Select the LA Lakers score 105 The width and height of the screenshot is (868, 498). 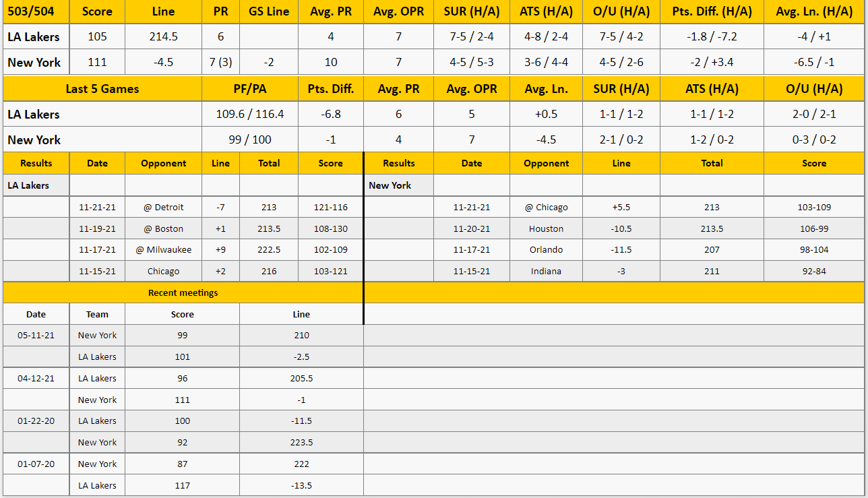coord(97,37)
